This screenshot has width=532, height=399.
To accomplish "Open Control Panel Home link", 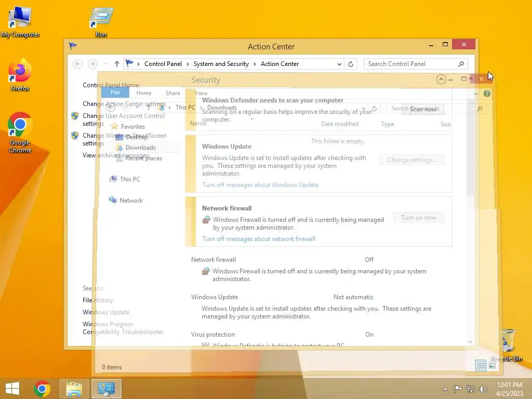I will point(111,85).
